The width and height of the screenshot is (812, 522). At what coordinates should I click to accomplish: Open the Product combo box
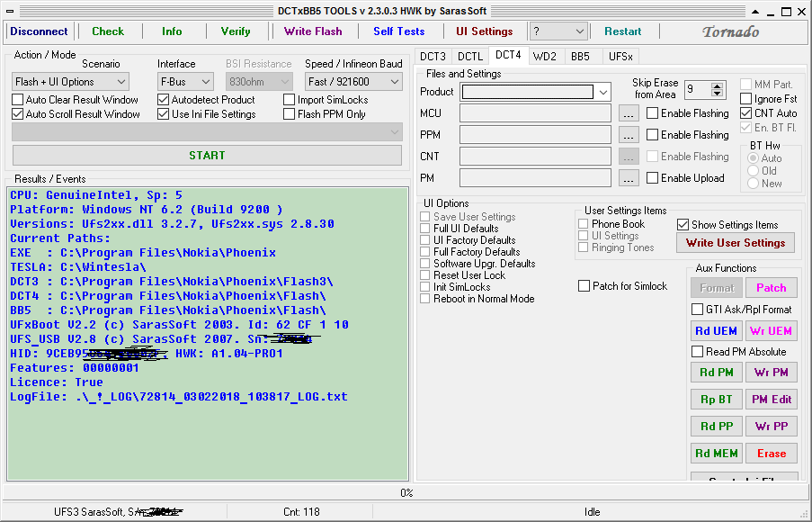point(603,92)
